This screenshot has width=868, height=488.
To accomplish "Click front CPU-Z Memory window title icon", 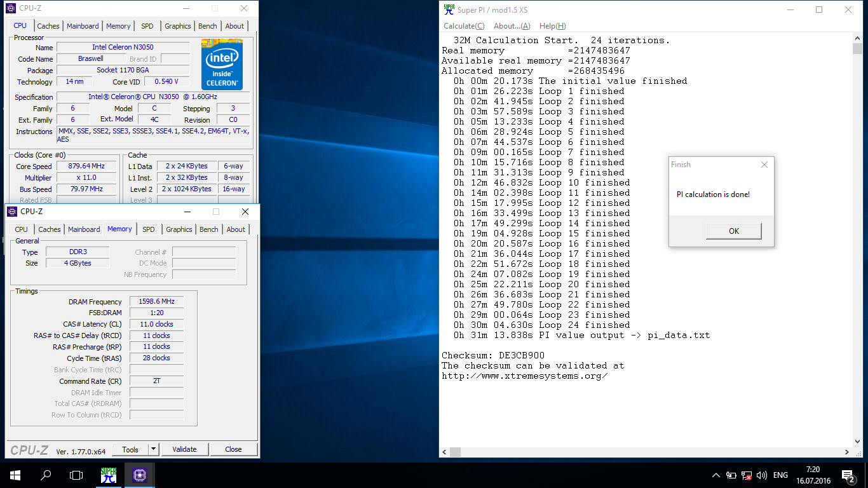I will coord(12,212).
